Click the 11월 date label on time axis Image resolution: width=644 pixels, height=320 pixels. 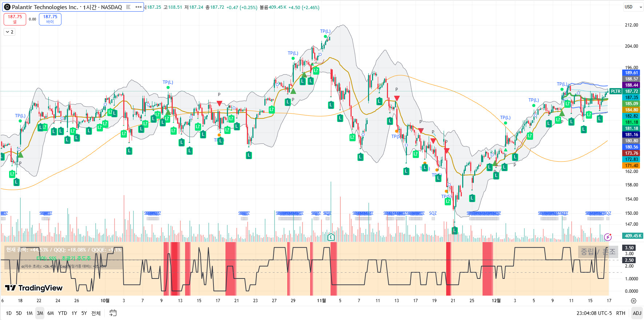(321, 301)
